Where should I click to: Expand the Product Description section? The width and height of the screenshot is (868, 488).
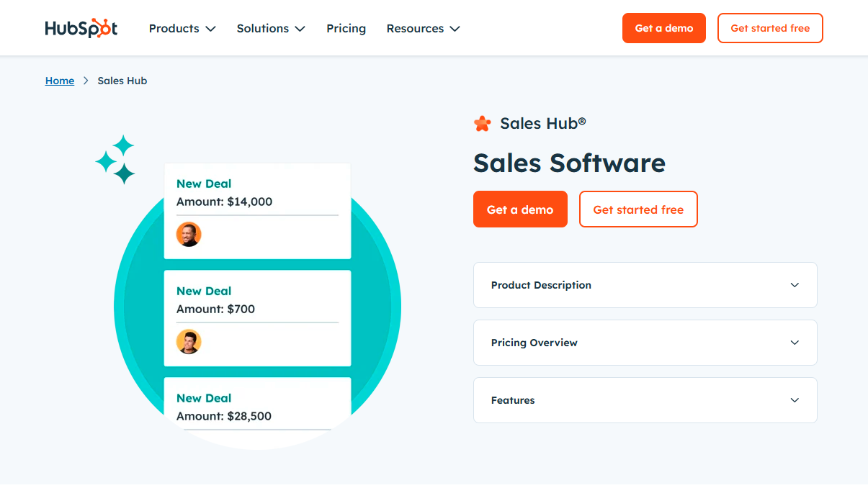pos(645,285)
